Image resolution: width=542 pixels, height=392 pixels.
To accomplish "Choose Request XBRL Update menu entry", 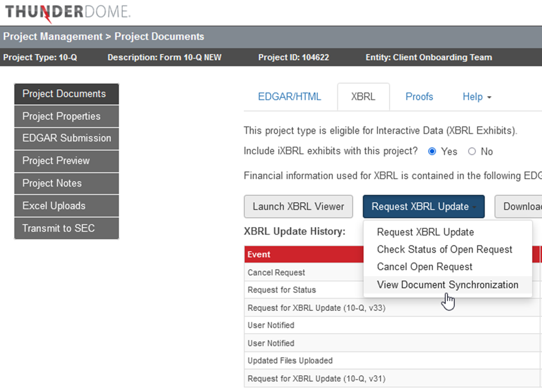I will click(x=425, y=232).
